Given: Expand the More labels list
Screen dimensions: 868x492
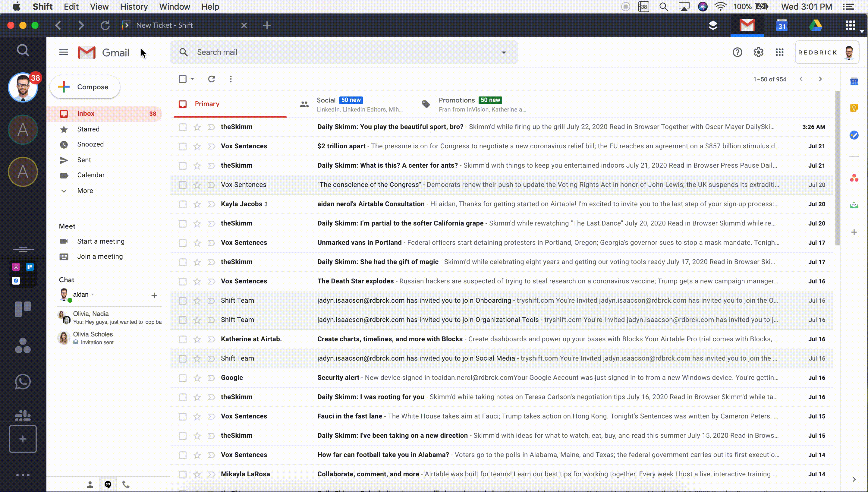Looking at the screenshot, I should click(x=85, y=191).
